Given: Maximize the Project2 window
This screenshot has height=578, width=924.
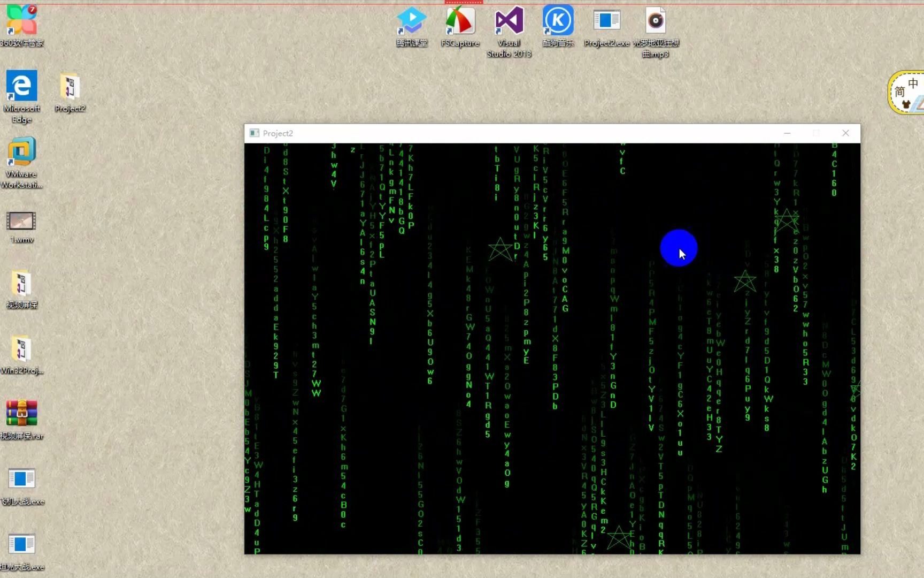Looking at the screenshot, I should [x=817, y=133].
